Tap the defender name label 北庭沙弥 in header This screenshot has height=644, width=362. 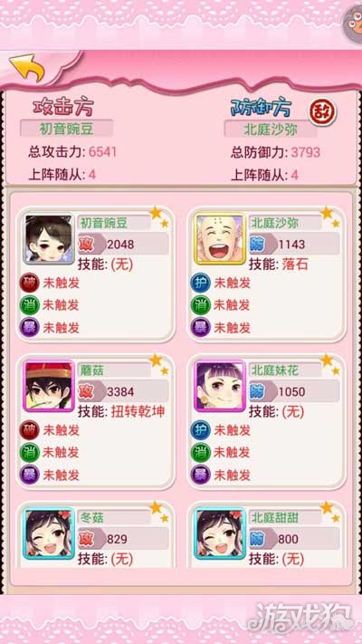click(x=271, y=130)
